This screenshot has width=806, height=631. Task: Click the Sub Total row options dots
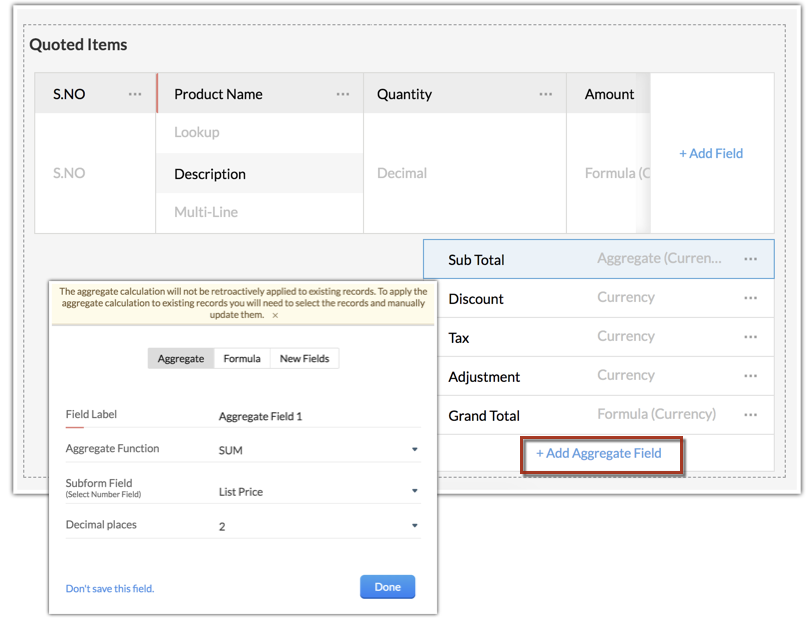(x=751, y=259)
